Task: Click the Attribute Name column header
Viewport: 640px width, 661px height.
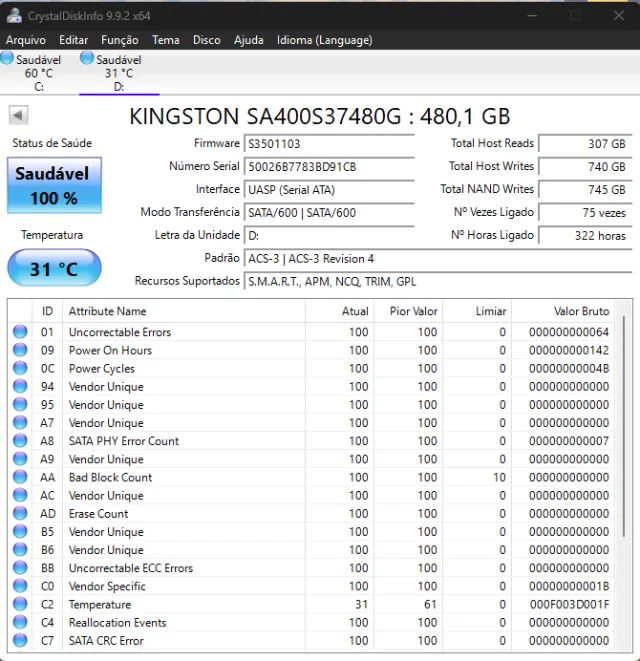Action: point(184,311)
